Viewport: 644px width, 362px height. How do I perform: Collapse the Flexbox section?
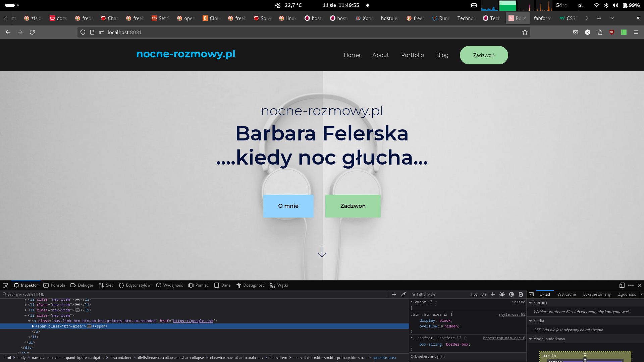coord(530,303)
